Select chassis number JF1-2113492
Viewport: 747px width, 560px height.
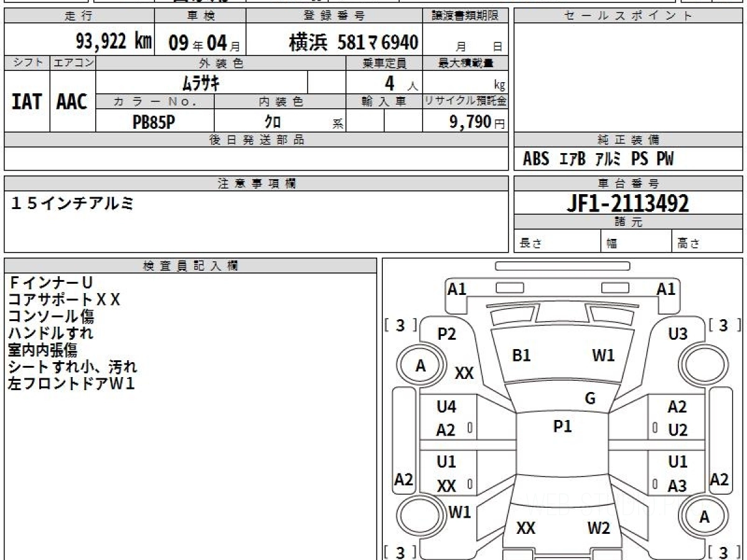click(628, 203)
